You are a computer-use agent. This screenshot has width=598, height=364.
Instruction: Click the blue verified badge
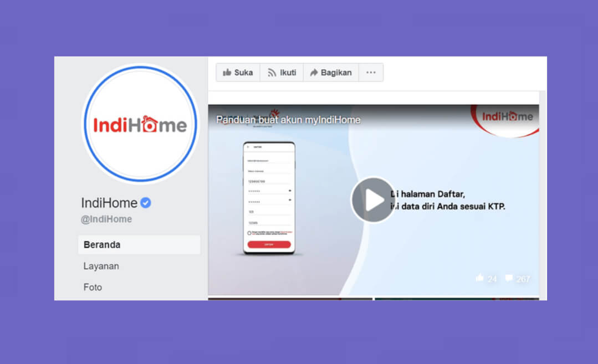146,203
